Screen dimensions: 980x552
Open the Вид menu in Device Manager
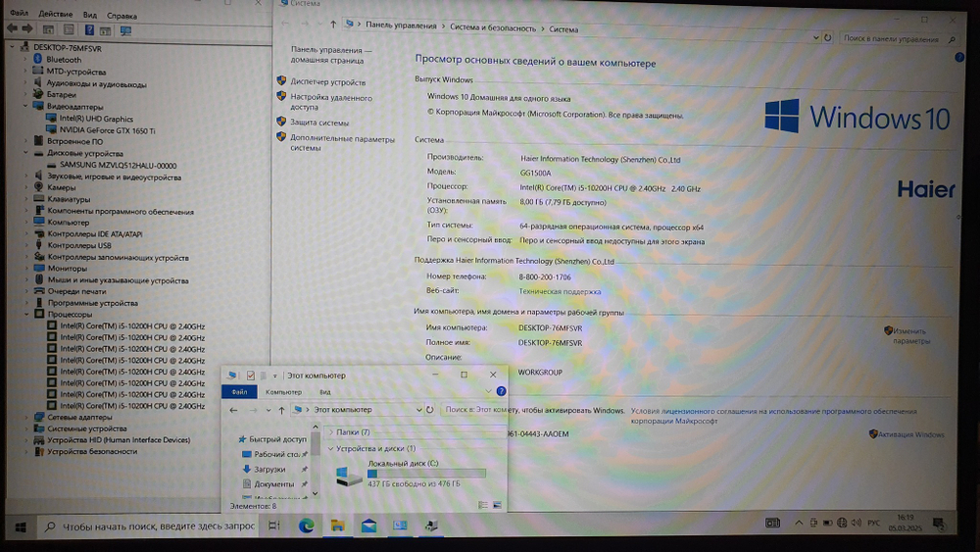pyautogui.click(x=90, y=15)
